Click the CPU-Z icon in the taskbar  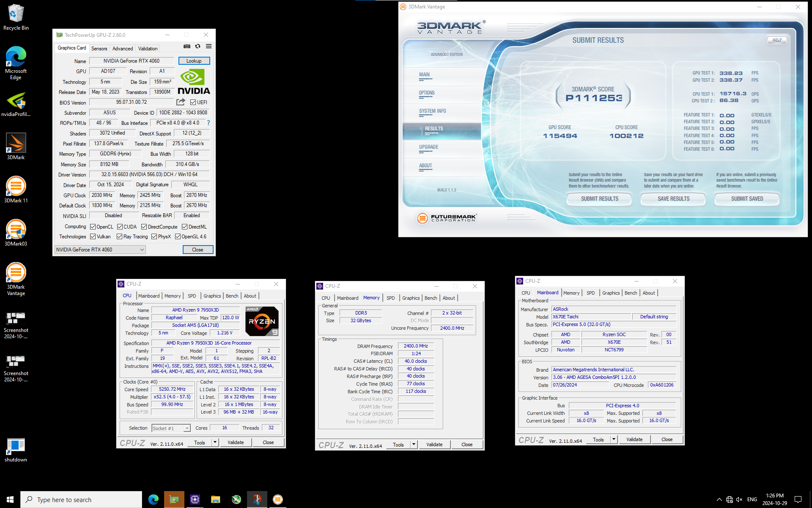point(195,500)
